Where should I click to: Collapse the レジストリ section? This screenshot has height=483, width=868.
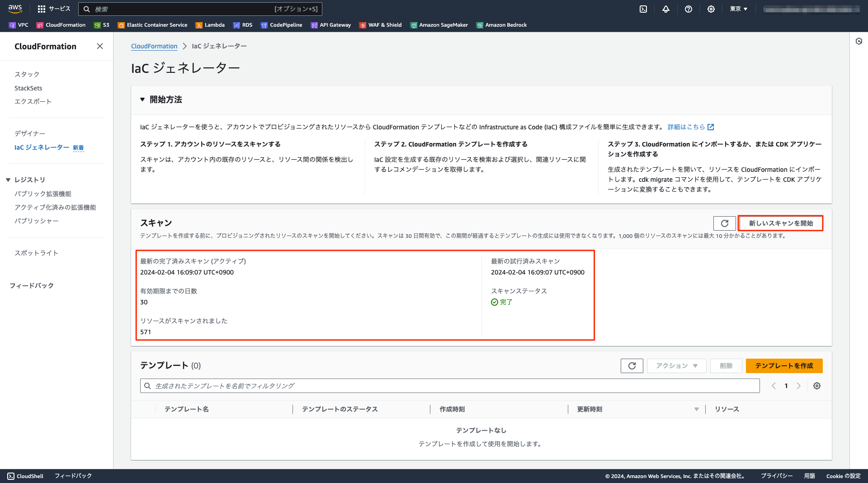8,180
